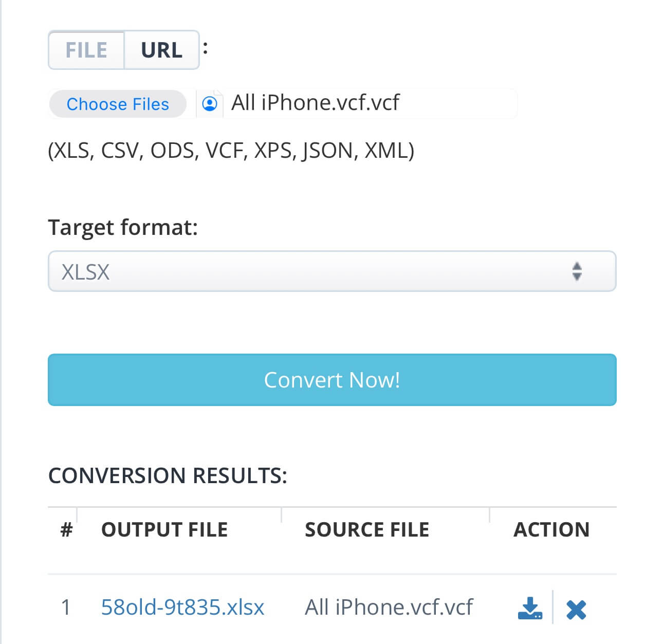Click the SOURCE FILE column header
This screenshot has width=663, height=644.
(x=367, y=530)
